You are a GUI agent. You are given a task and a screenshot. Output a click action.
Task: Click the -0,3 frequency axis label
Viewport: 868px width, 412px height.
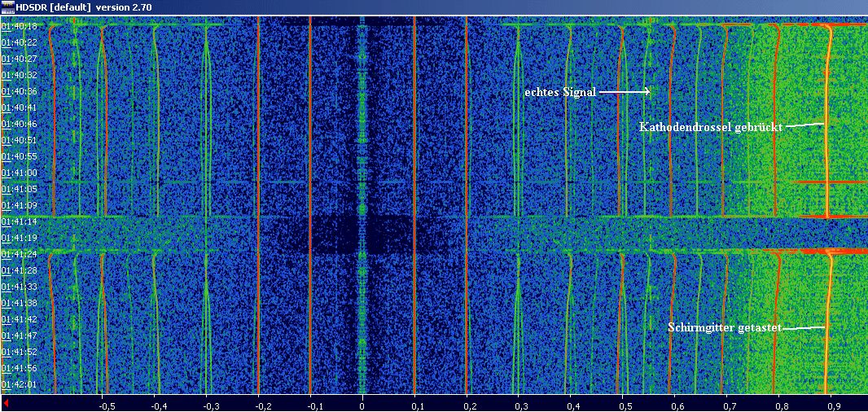tap(211, 406)
